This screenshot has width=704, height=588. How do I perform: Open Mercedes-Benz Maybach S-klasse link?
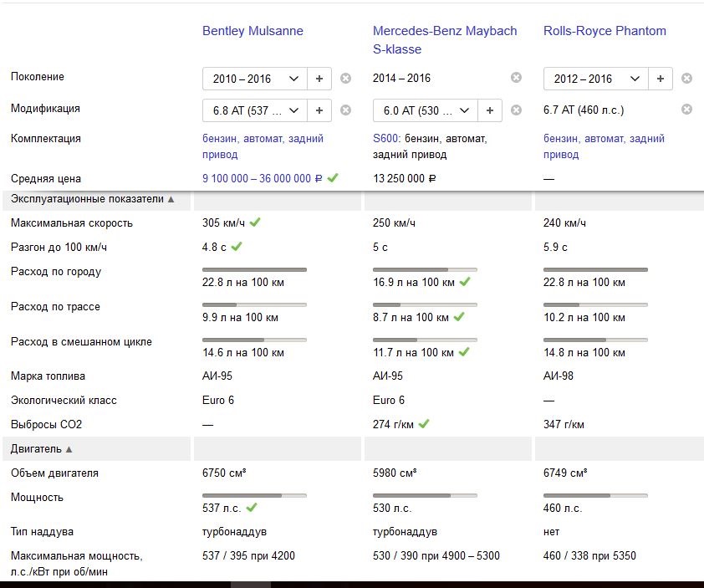coord(445,40)
